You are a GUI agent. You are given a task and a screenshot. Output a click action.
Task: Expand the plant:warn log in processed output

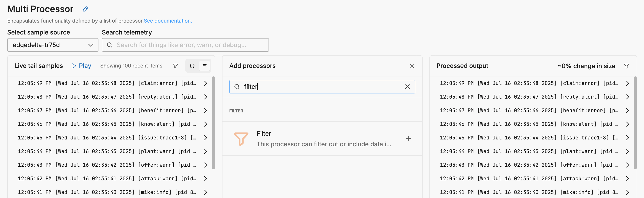tap(628, 151)
